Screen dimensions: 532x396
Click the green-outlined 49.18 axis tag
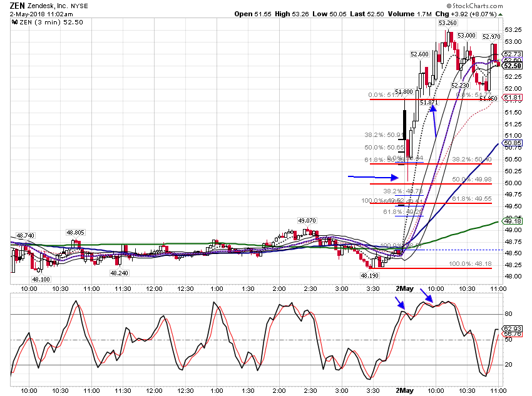(513, 221)
